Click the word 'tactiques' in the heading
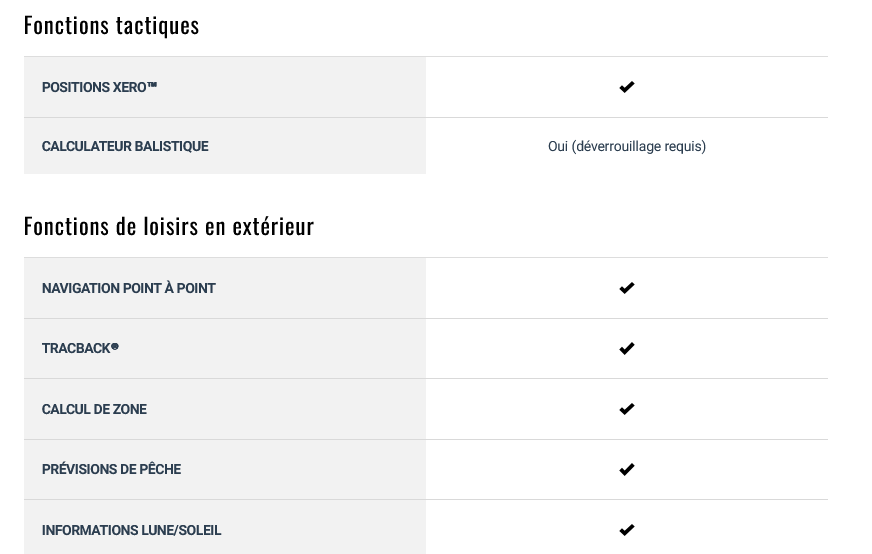872x554 pixels. point(157,26)
